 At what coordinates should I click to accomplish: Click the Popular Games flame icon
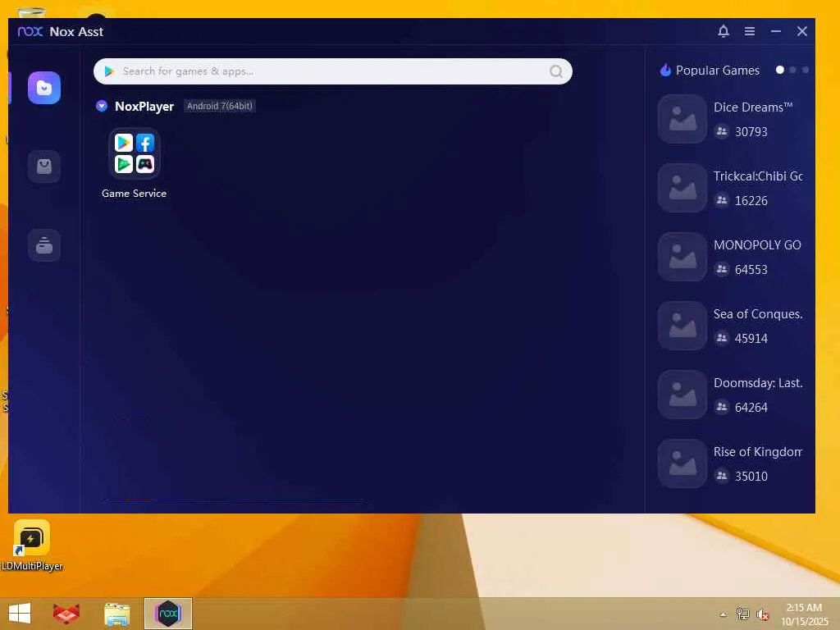tap(665, 71)
